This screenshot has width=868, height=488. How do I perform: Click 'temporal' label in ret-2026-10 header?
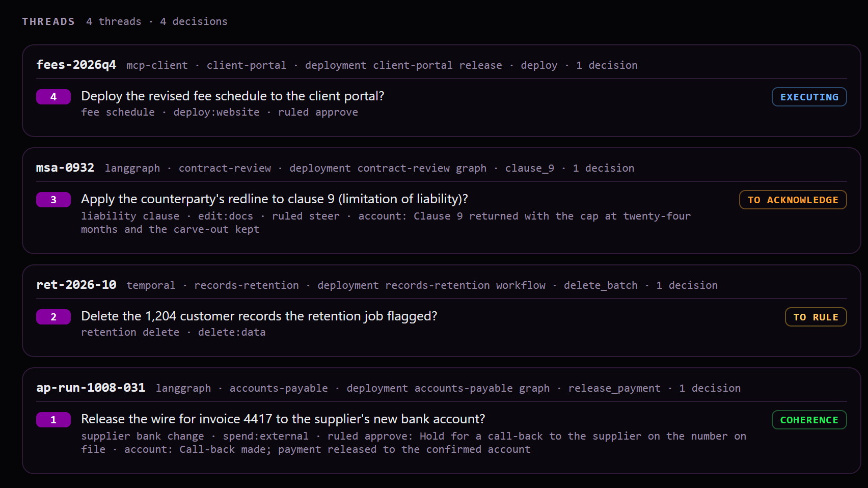(151, 285)
